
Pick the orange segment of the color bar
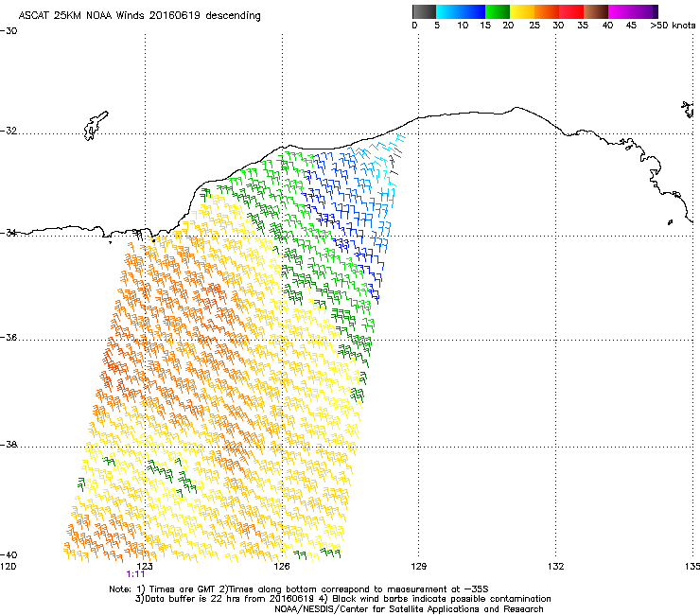547,11
